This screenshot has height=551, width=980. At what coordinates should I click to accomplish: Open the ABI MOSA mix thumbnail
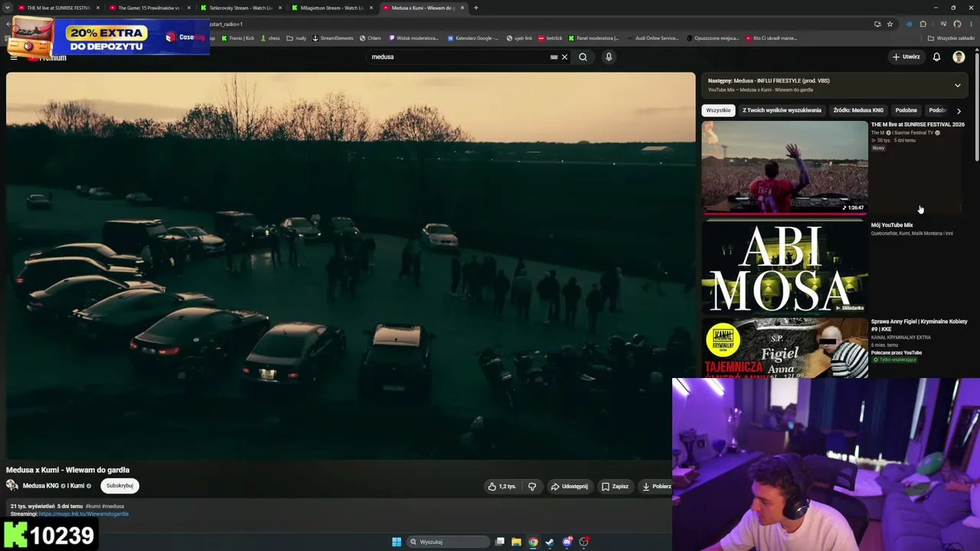tap(785, 268)
